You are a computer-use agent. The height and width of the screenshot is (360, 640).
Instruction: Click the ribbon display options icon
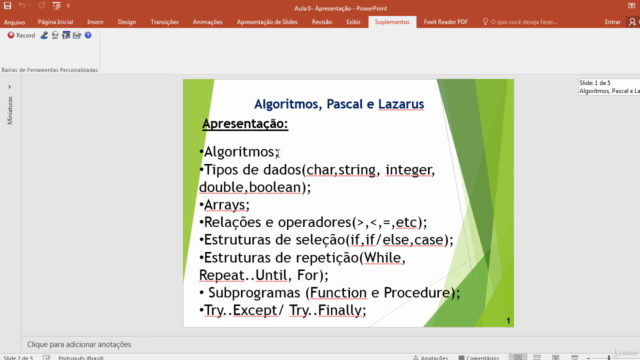tap(631, 6)
